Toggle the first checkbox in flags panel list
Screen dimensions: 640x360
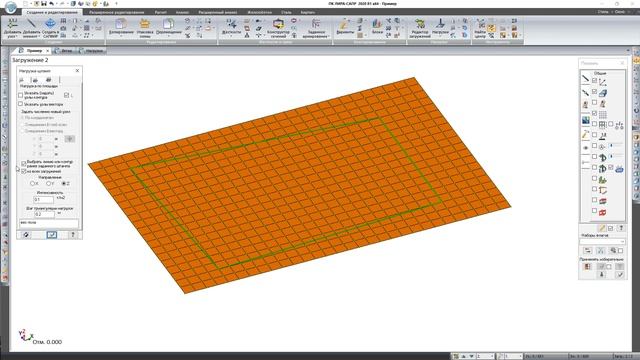click(x=594, y=81)
